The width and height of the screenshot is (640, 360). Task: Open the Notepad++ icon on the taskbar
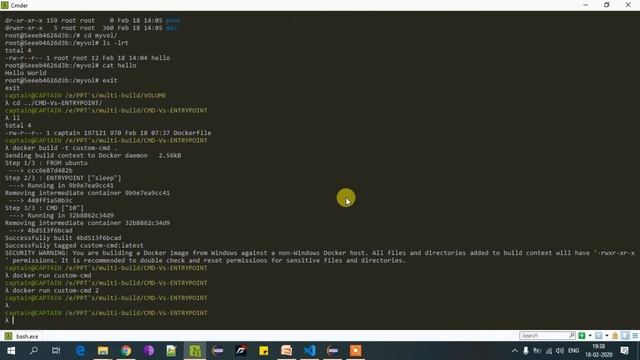(x=171, y=351)
